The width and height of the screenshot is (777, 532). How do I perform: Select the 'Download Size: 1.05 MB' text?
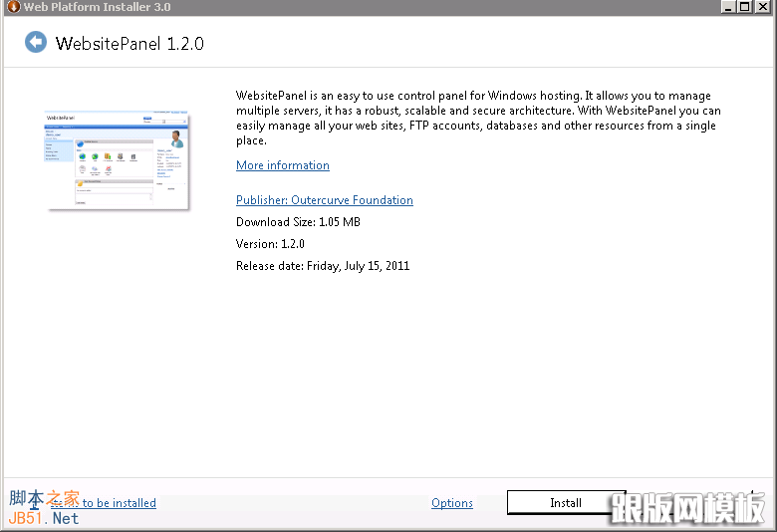click(x=298, y=222)
